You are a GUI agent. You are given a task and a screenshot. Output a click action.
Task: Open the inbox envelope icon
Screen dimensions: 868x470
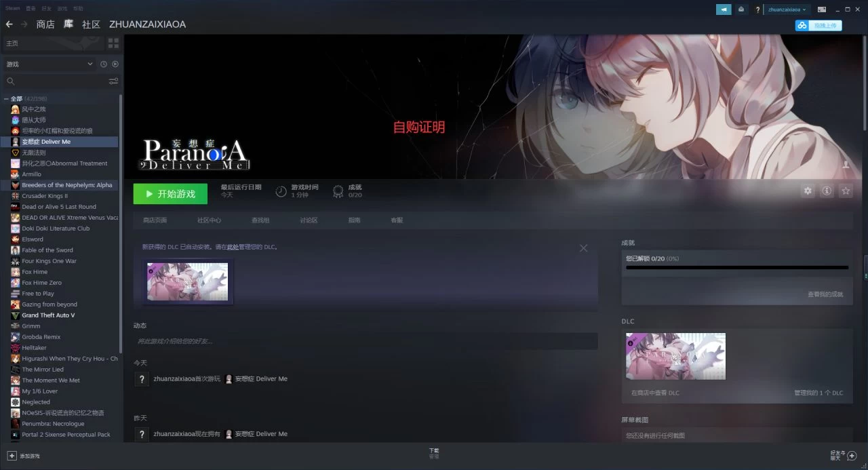pos(741,9)
